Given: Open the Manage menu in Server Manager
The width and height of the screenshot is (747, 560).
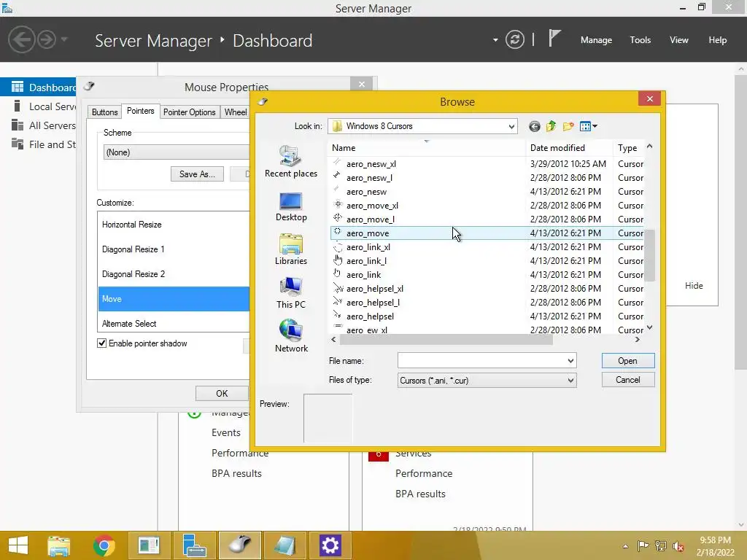Looking at the screenshot, I should pos(596,40).
